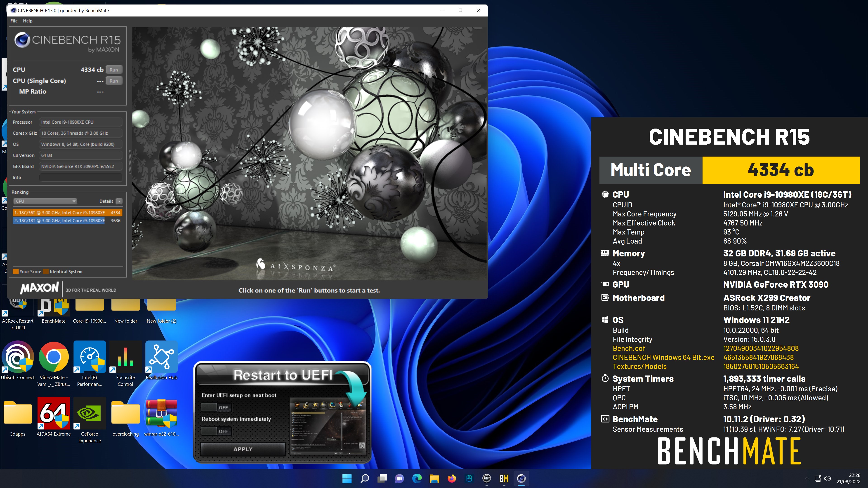Viewport: 868px width, 488px height.
Task: Click the GFX Board NVIDIA GeForce RTX 3090 field
Action: pos(80,166)
